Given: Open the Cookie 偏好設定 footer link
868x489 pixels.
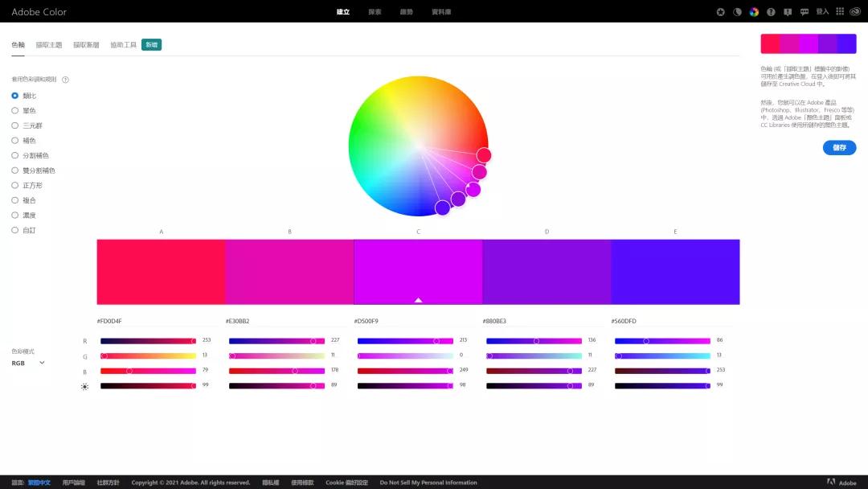Looking at the screenshot, I should coord(346,483).
